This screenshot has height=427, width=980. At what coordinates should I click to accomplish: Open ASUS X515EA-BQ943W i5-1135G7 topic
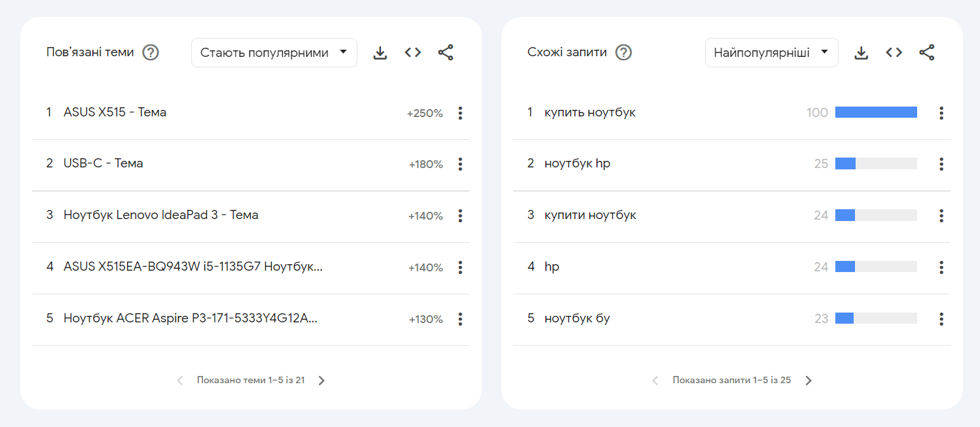click(193, 267)
